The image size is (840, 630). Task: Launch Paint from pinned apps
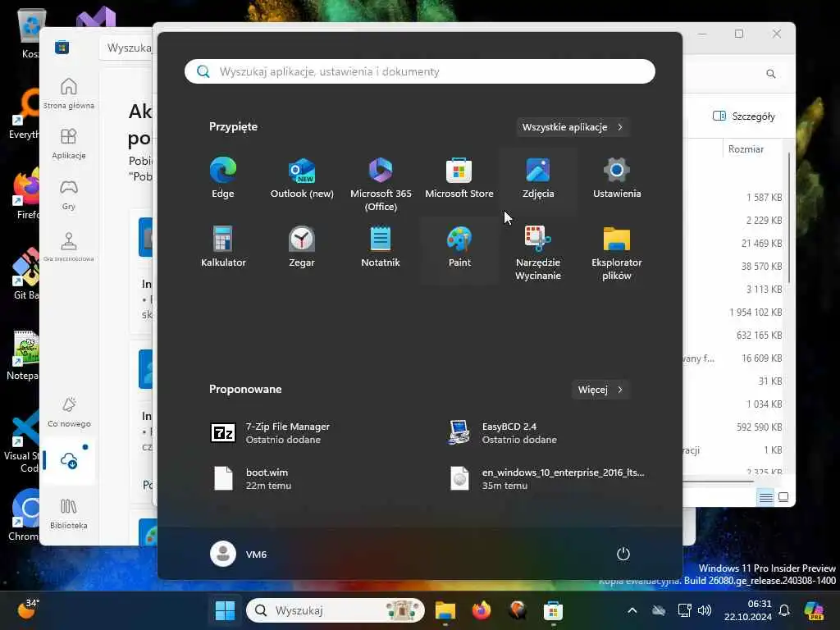click(x=459, y=248)
